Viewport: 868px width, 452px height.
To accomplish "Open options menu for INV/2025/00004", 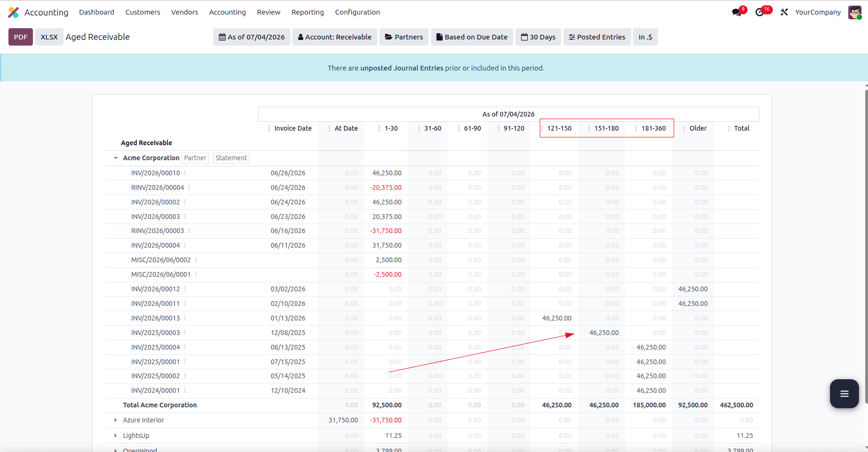I will [185, 347].
